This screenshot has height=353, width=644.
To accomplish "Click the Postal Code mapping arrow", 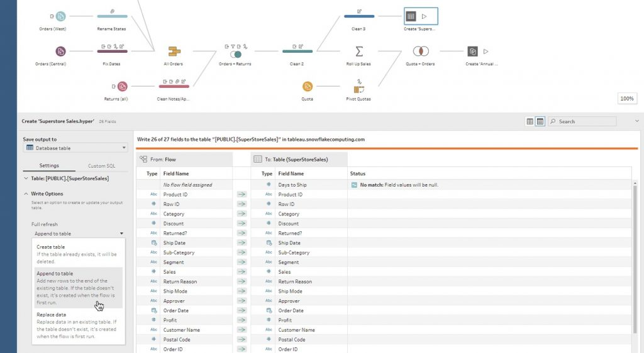I will pos(241,339).
